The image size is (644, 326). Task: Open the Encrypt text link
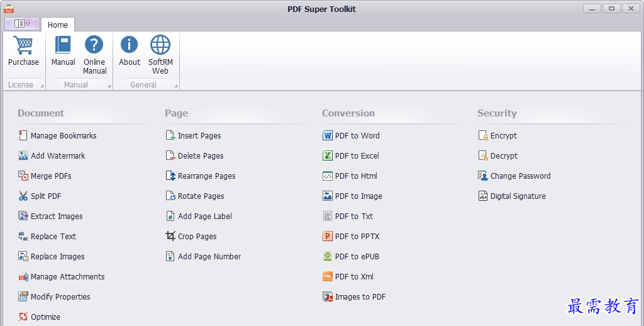pos(504,136)
